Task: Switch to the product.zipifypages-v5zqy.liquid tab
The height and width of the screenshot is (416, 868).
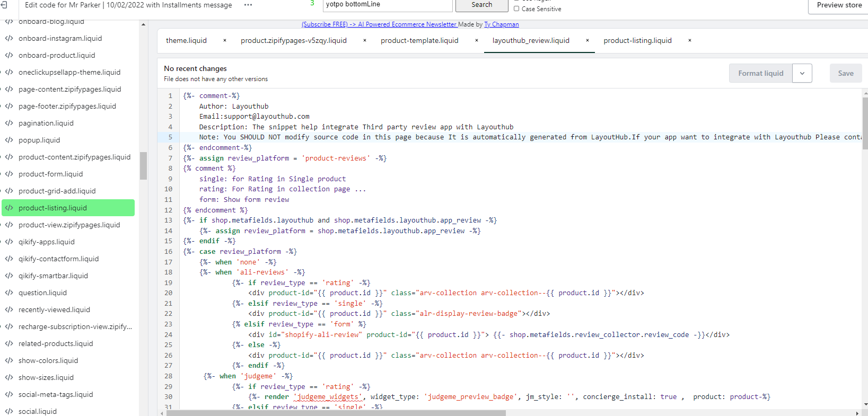Action: click(x=294, y=40)
